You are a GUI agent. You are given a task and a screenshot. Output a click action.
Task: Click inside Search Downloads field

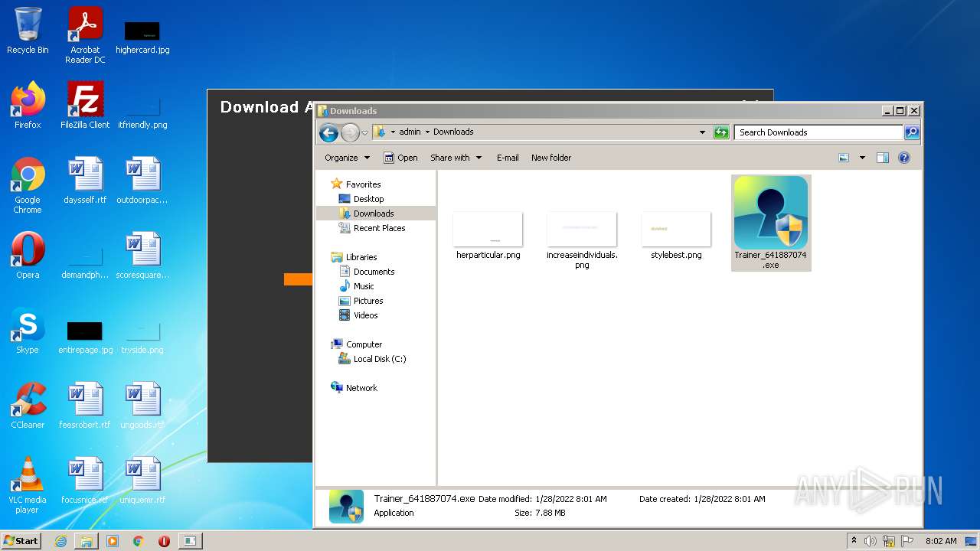coord(818,132)
